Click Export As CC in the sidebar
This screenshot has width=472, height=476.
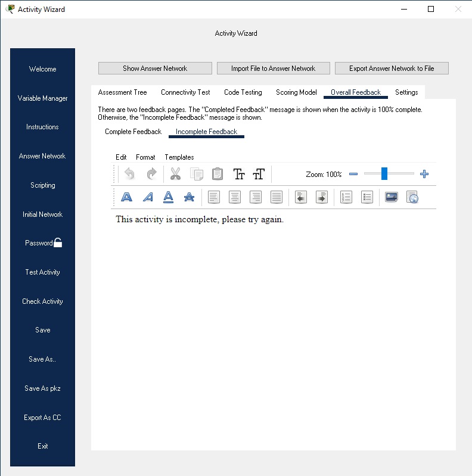42,418
